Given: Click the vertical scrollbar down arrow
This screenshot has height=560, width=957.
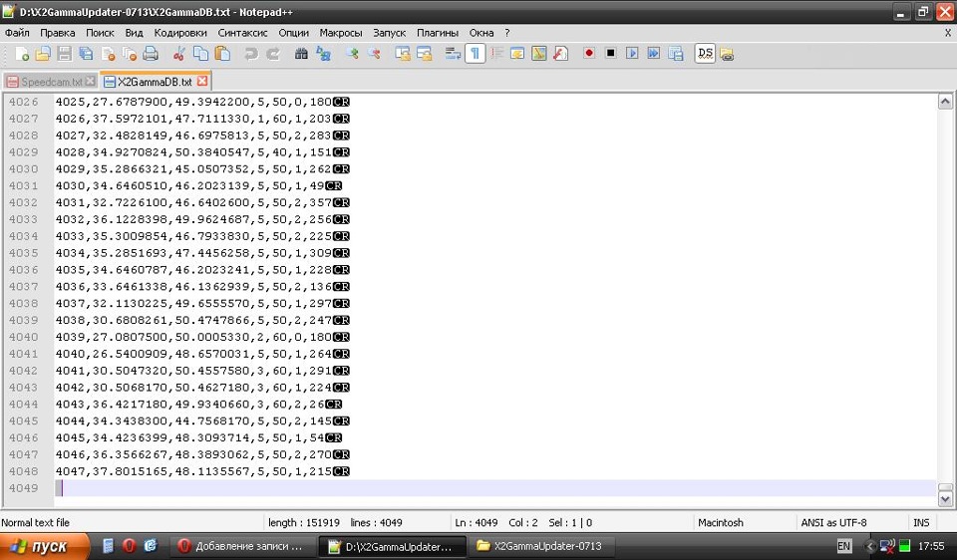Looking at the screenshot, I should [x=945, y=499].
